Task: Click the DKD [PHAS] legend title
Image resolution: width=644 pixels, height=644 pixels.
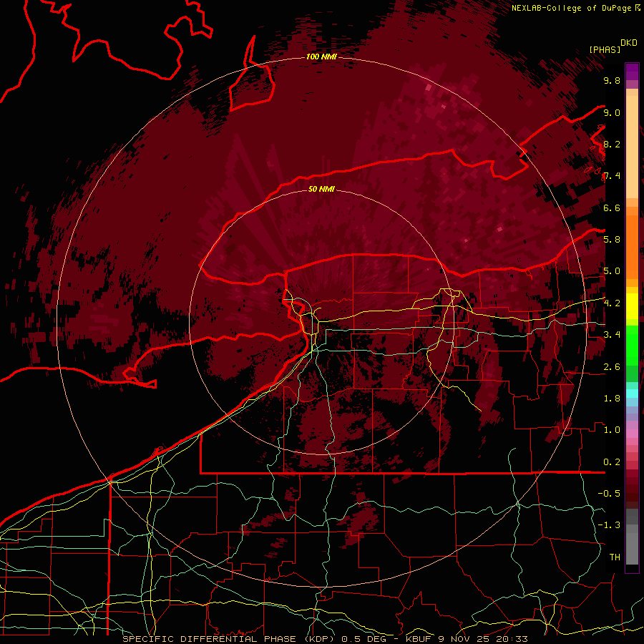Action: point(613,47)
